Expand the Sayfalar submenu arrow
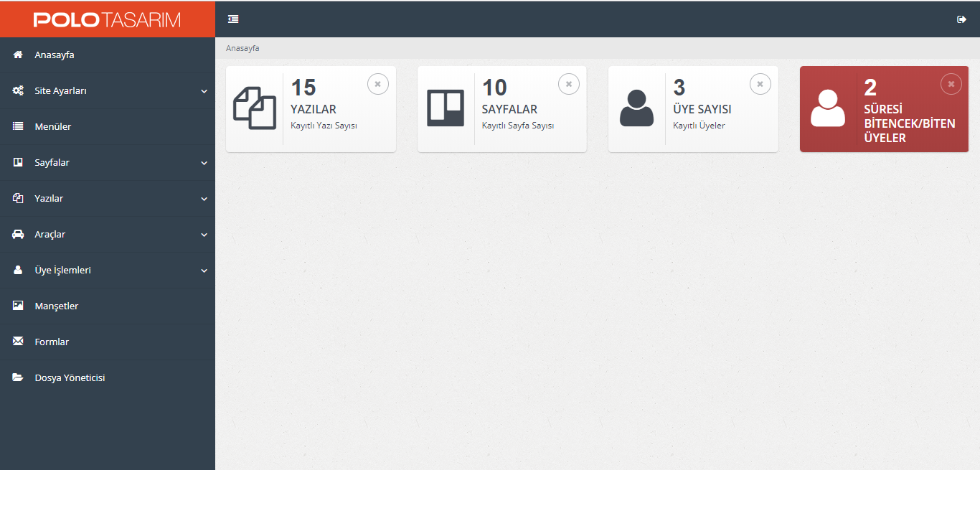Image resolution: width=980 pixels, height=521 pixels. (x=204, y=163)
